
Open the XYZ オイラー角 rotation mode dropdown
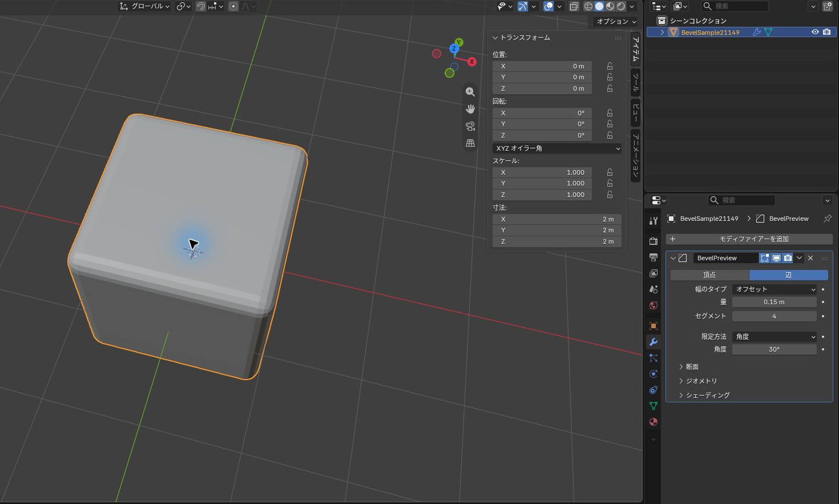click(x=557, y=148)
